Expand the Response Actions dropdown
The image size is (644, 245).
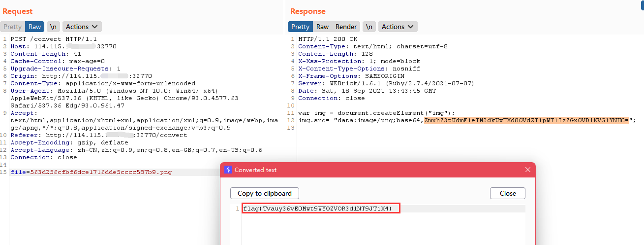[x=398, y=27]
